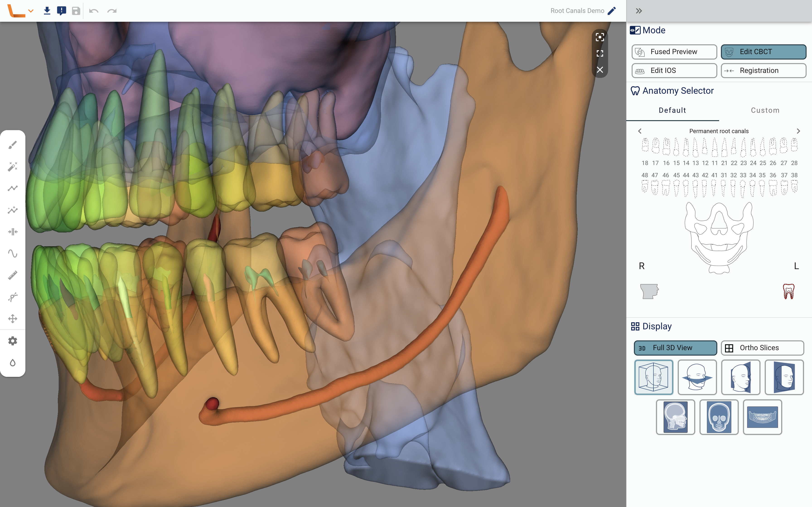This screenshot has width=812, height=507.
Task: Open Registration mode
Action: point(763,70)
